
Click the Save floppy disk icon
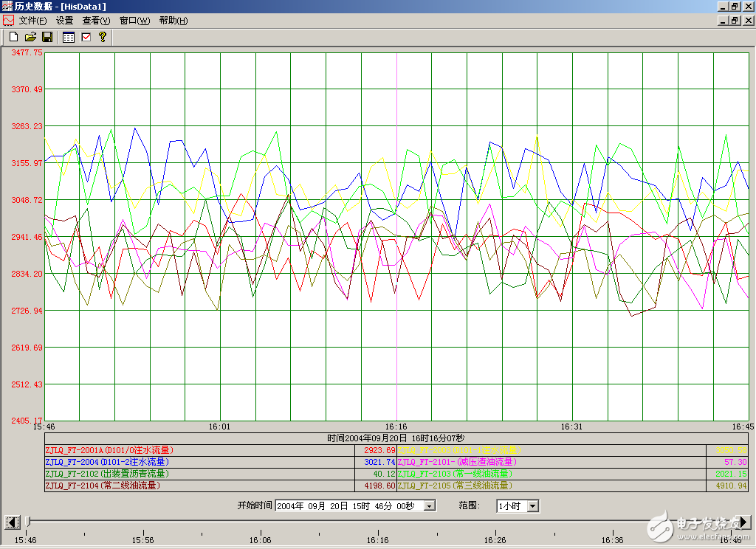click(x=47, y=37)
